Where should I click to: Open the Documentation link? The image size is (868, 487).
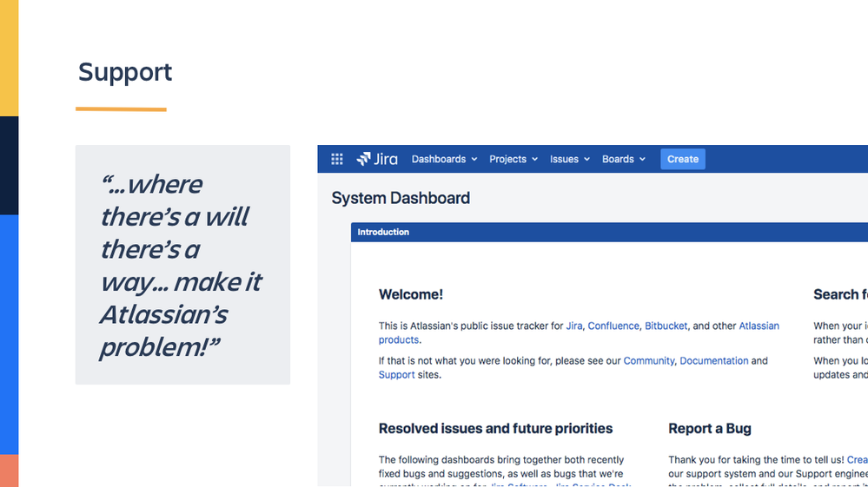(x=714, y=361)
